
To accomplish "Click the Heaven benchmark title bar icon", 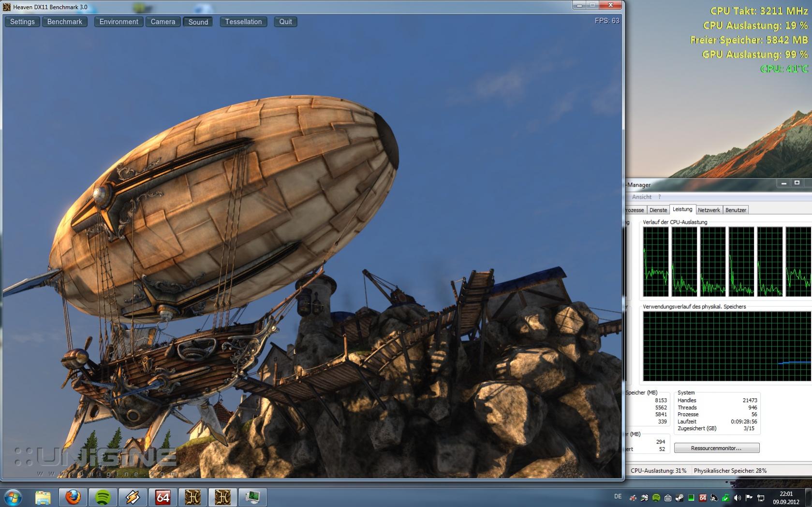I will coord(7,7).
